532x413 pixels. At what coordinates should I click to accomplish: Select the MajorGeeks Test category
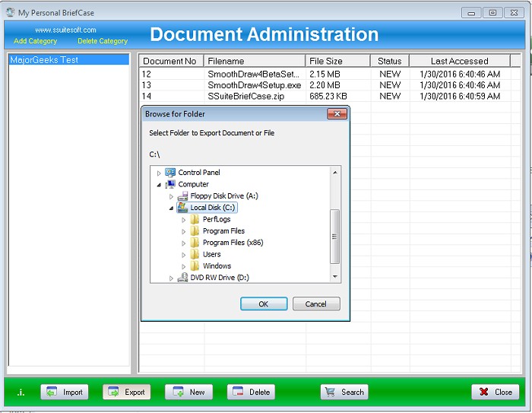pyautogui.click(x=68, y=60)
